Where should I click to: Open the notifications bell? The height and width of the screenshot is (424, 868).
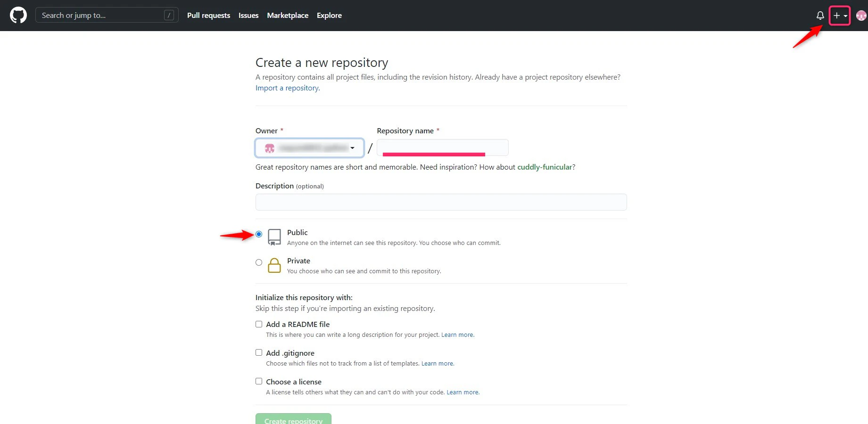[820, 16]
